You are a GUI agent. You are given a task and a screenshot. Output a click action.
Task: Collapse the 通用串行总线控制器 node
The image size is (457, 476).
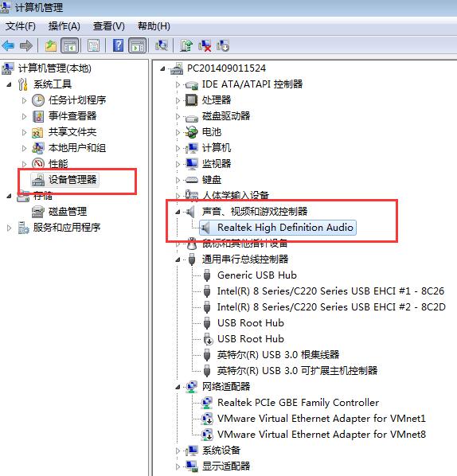pos(178,259)
